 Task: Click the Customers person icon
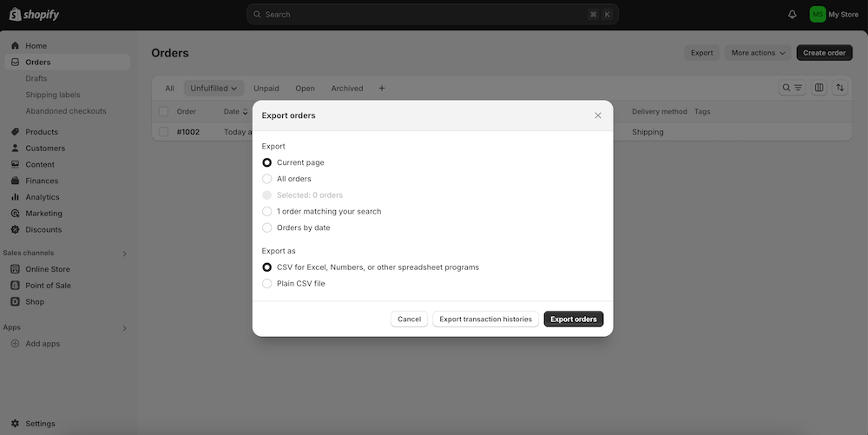(15, 148)
